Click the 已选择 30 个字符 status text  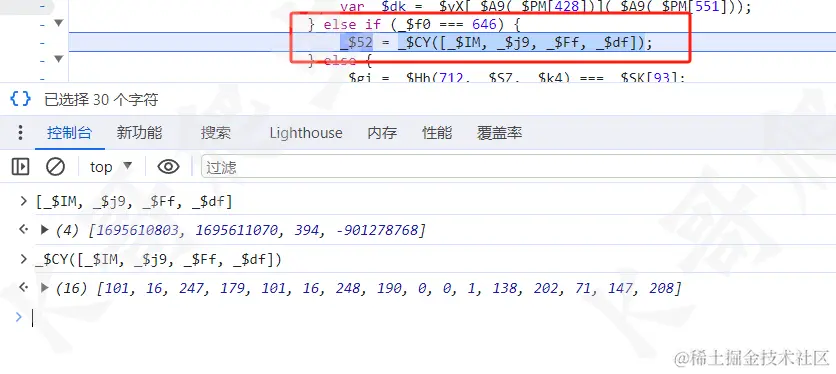click(x=101, y=100)
